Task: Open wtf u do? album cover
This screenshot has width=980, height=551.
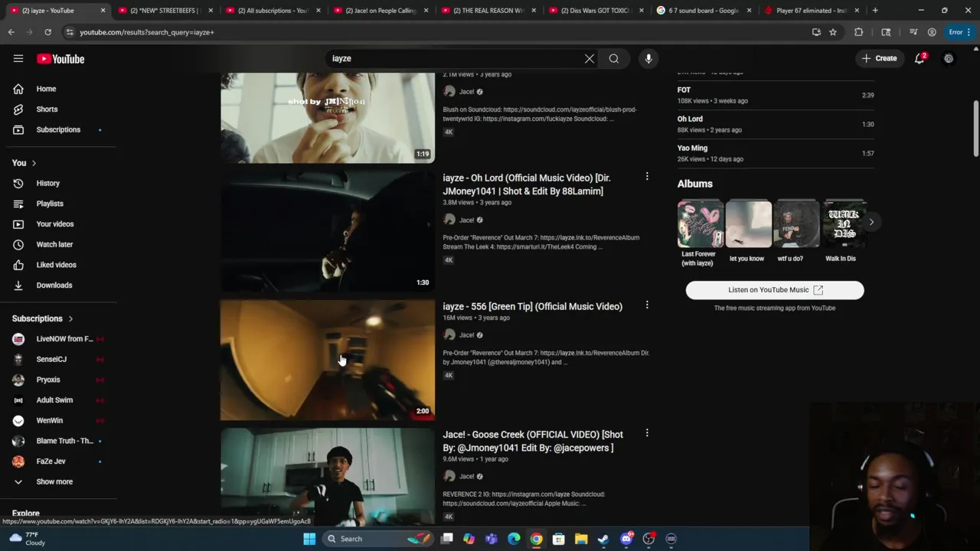Action: (795, 223)
